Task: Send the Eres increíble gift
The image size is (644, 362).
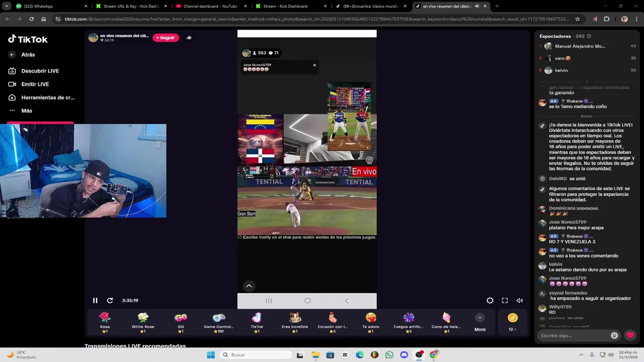Action: pyautogui.click(x=295, y=322)
